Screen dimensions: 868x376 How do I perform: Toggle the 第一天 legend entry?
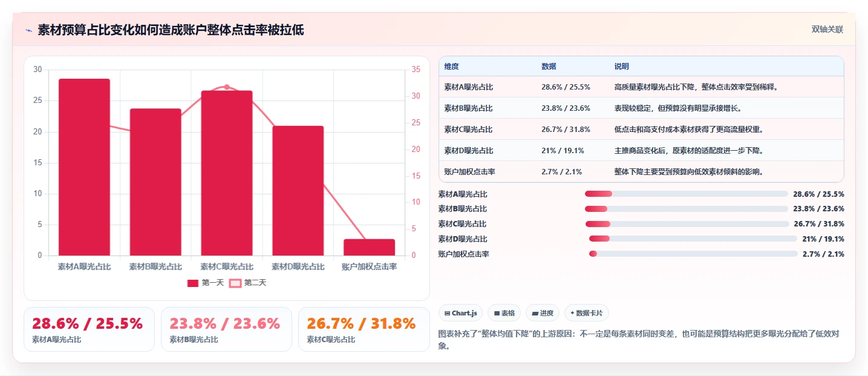tap(206, 283)
